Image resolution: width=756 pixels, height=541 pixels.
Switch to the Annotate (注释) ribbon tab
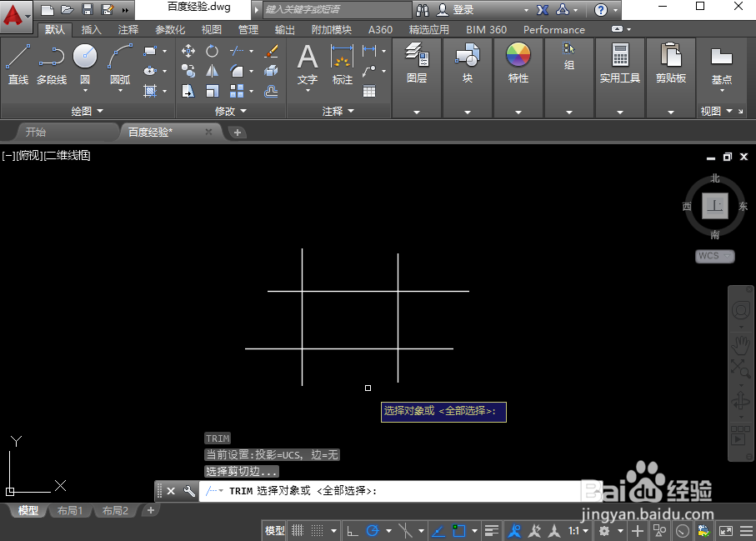point(128,30)
